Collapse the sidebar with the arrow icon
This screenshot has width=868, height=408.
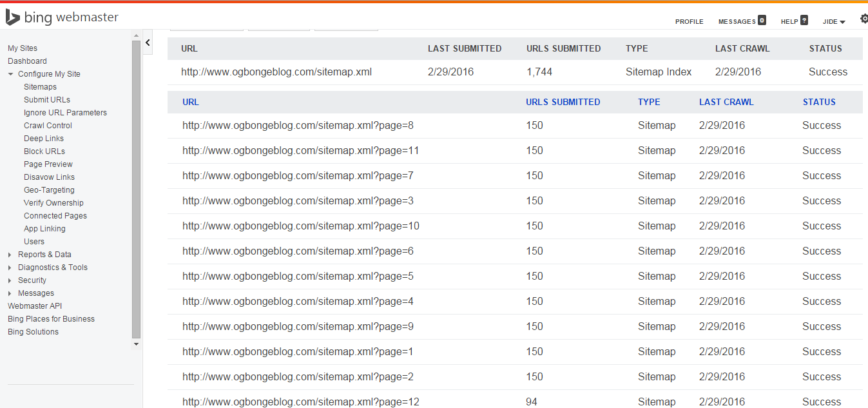pyautogui.click(x=147, y=43)
